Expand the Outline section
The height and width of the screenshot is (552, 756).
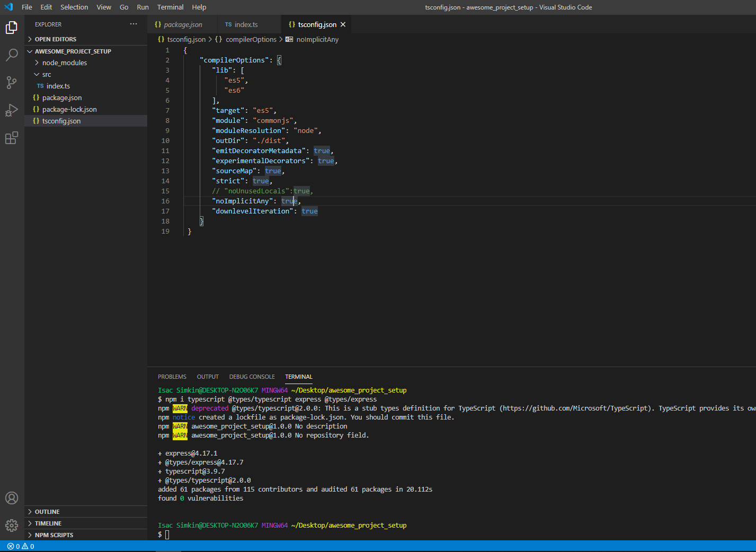pyautogui.click(x=47, y=512)
